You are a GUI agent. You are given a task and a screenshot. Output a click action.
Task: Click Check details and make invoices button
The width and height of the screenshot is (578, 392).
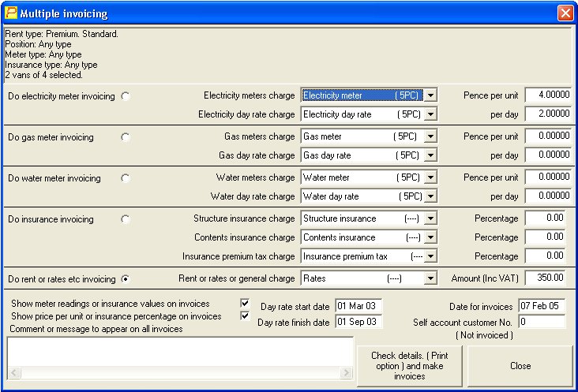410,366
